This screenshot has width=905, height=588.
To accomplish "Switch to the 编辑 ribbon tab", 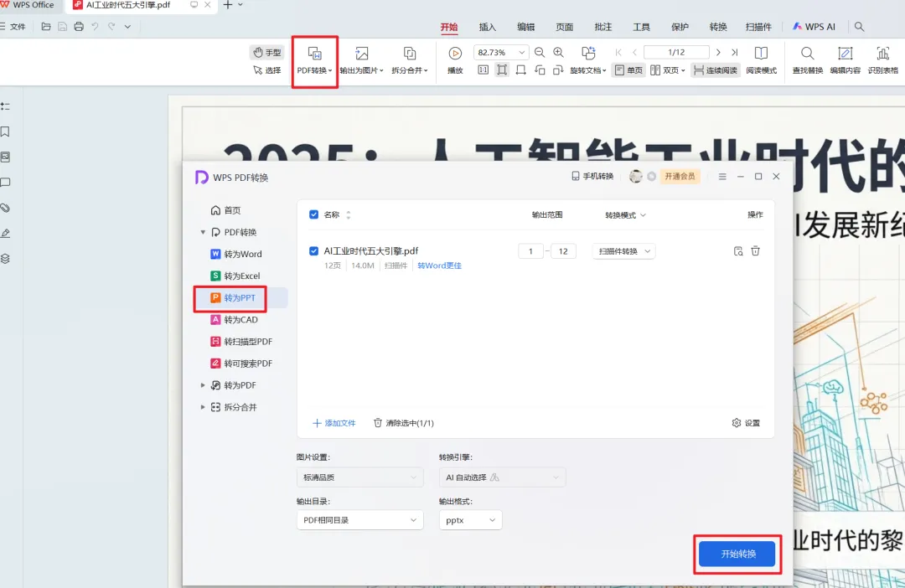I will (x=525, y=27).
